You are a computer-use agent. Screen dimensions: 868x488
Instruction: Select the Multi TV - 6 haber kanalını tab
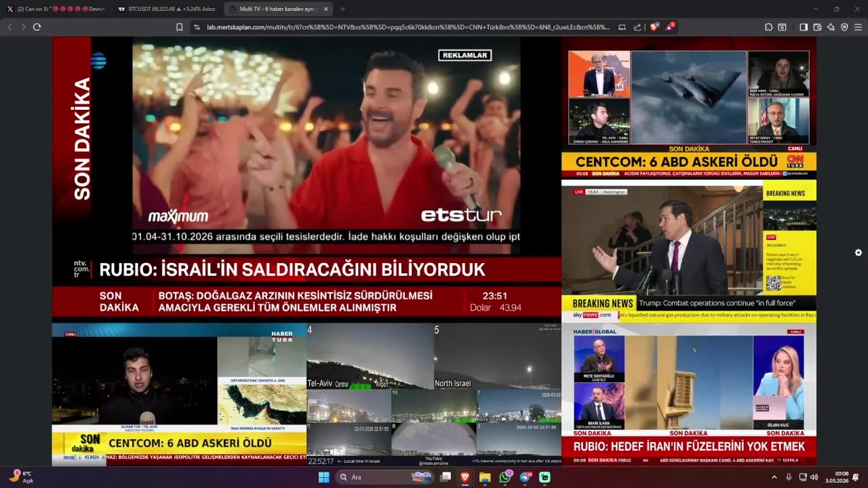point(278,9)
